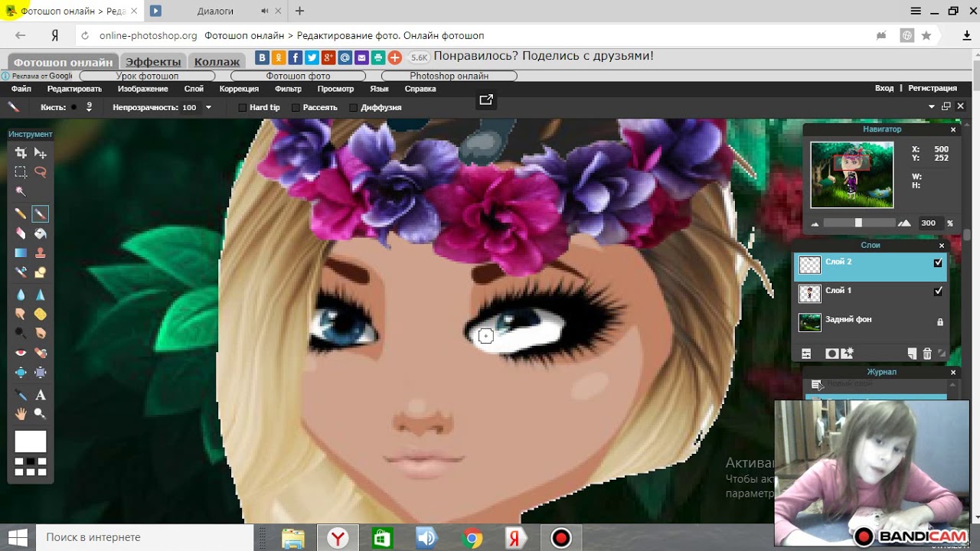Select the Brush tool in toolbox

(x=41, y=214)
